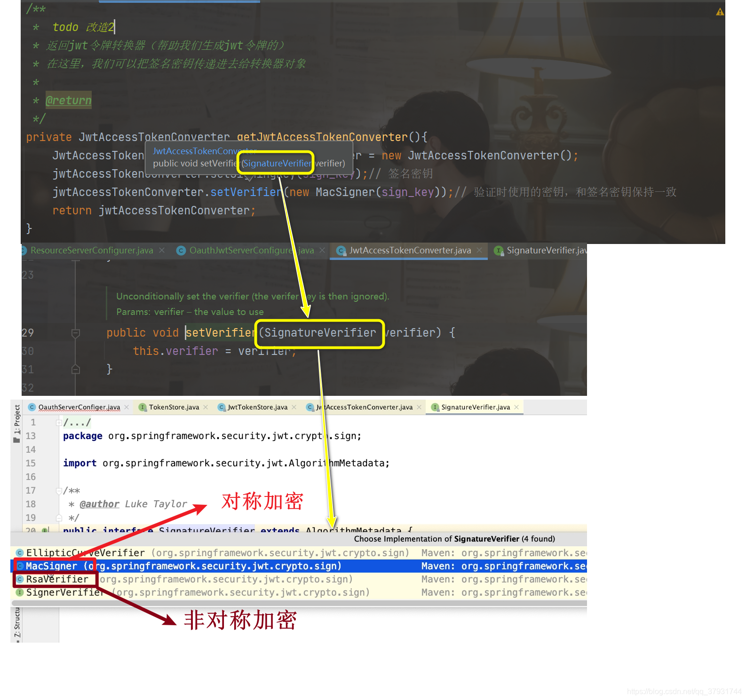Click the TokenStore.java interface icon

(143, 407)
